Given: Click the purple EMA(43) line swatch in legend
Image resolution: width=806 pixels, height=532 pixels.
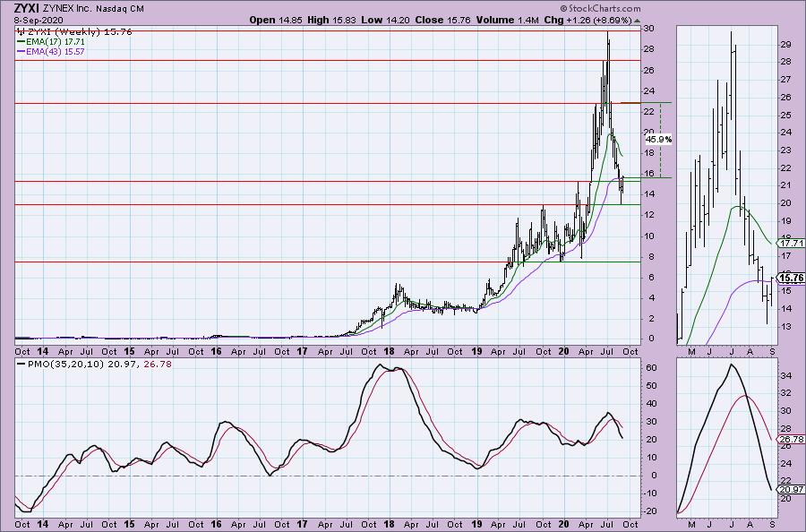Looking at the screenshot, I should click(x=21, y=52).
